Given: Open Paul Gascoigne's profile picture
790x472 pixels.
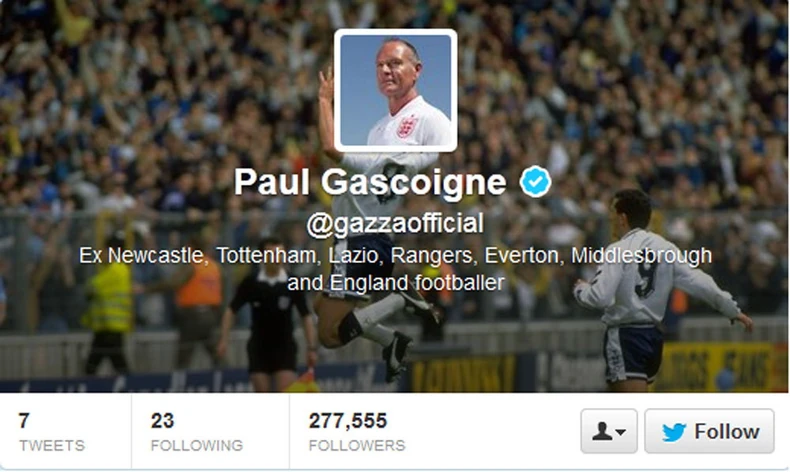Looking at the screenshot, I should coord(396,90).
